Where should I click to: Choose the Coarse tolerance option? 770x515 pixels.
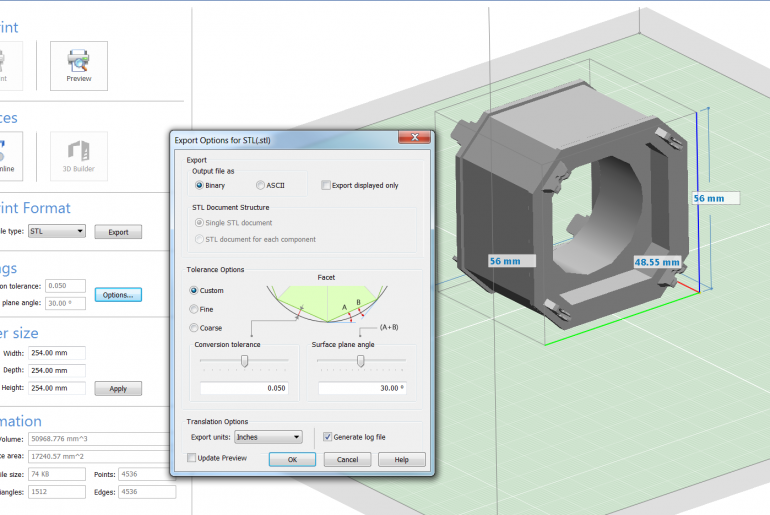tap(194, 328)
